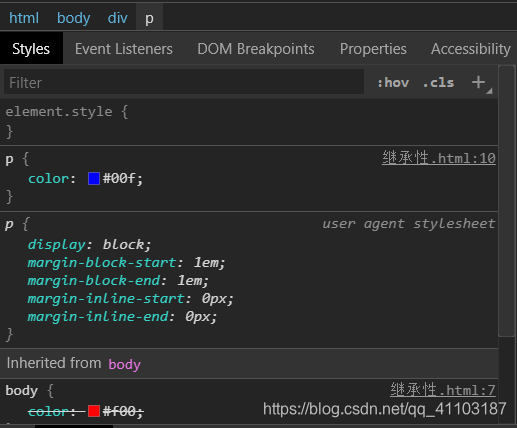This screenshot has height=428, width=517.
Task: Select div in the breadcrumb trail
Action: point(117,18)
